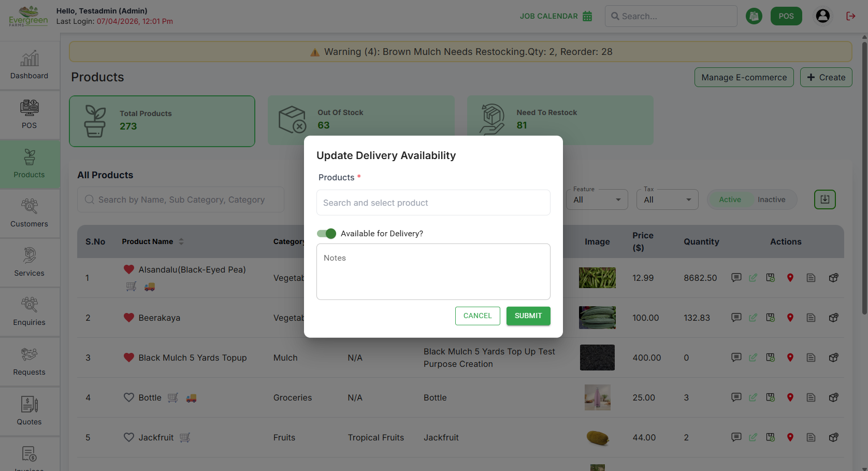Open comments for Jackfruit row

click(x=736, y=437)
